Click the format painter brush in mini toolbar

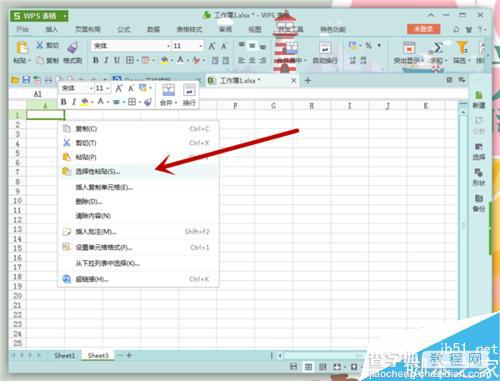(x=148, y=102)
